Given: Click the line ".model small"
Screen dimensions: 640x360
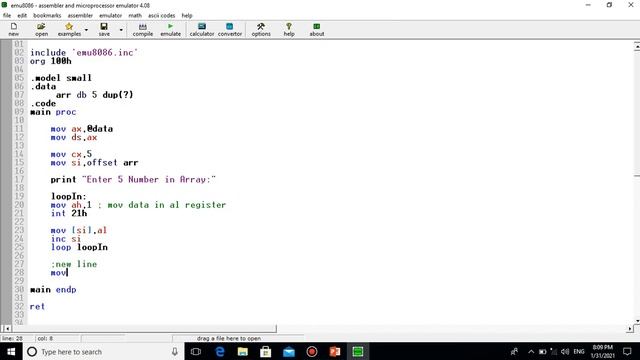Looking at the screenshot, I should pyautogui.click(x=61, y=78).
